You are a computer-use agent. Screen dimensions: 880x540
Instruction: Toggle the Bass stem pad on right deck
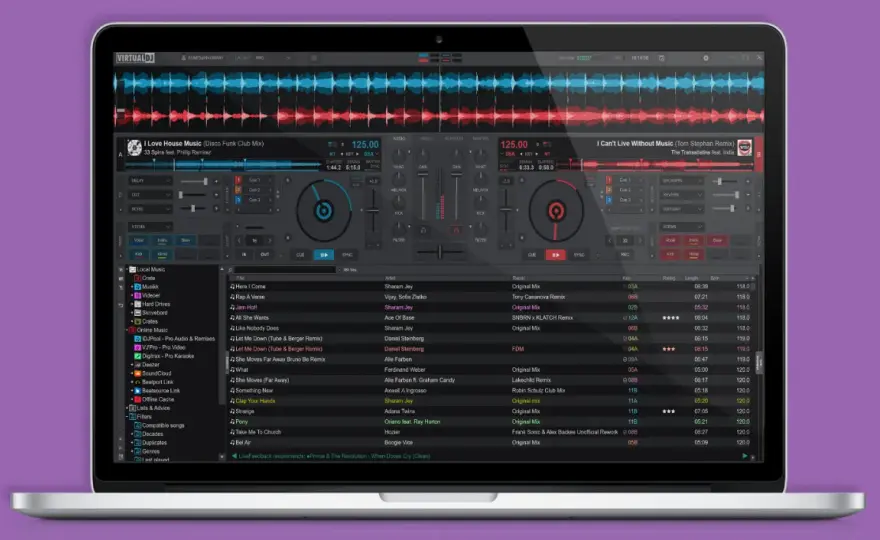717,241
